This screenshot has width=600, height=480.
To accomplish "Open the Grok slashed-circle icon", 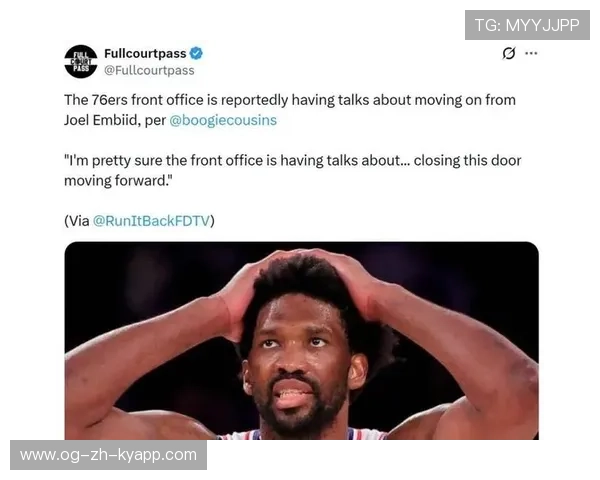I will tap(509, 53).
